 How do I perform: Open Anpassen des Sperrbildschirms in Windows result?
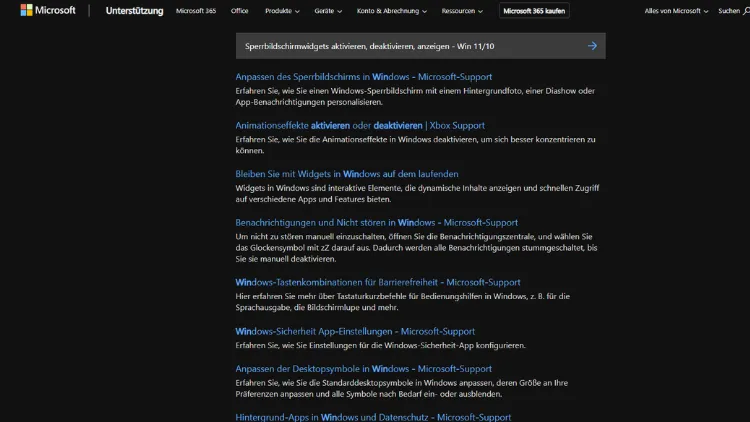[x=364, y=77]
